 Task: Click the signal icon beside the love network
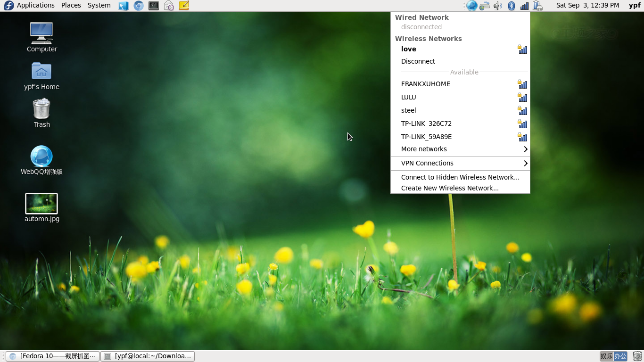(x=522, y=49)
